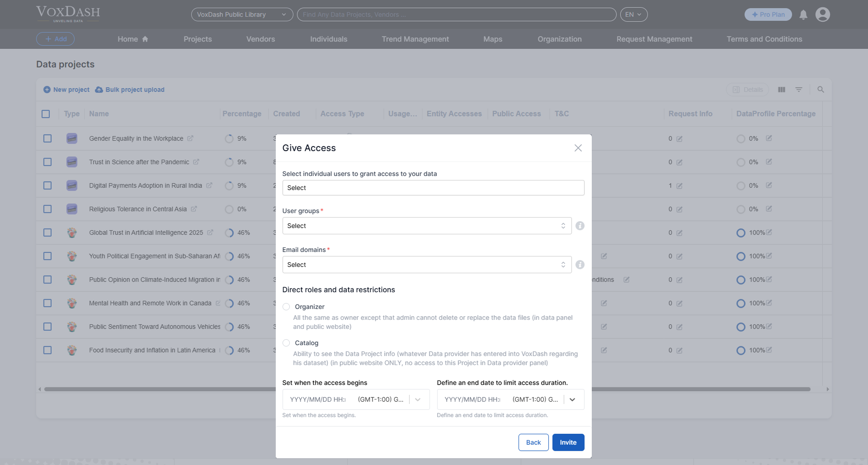The height and width of the screenshot is (465, 868).
Task: Edit request info for Gender Equality row
Action: click(x=679, y=139)
